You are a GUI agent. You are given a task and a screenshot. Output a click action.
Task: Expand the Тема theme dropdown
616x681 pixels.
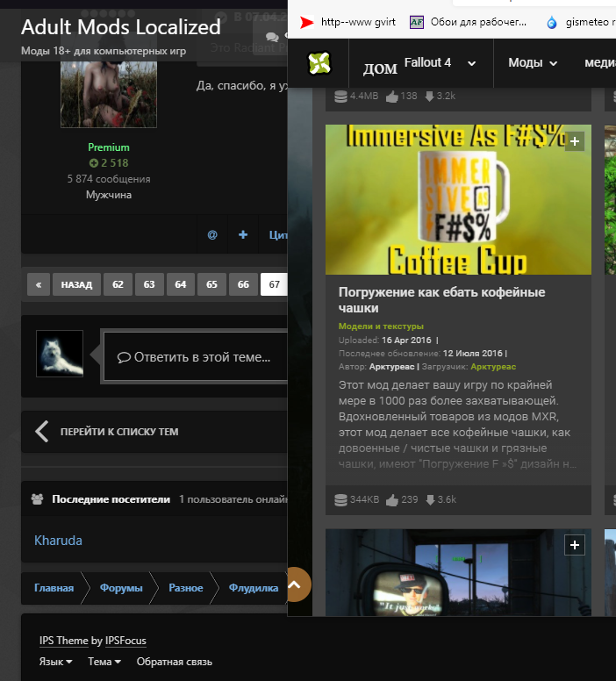point(104,662)
